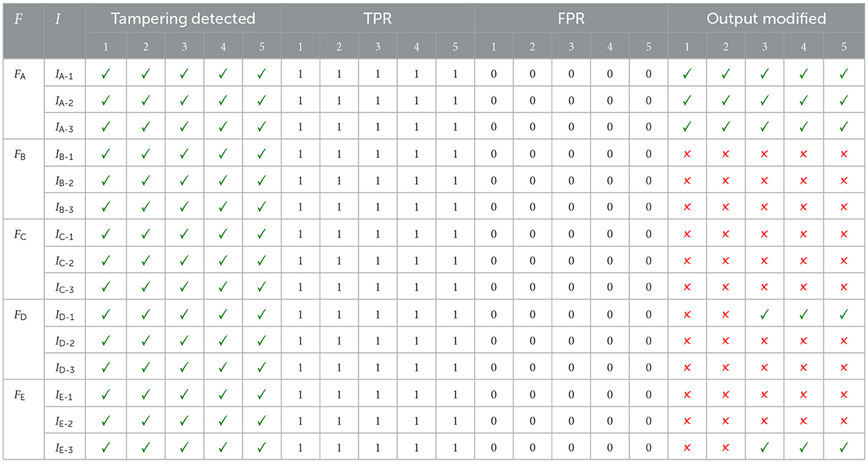This screenshot has width=868, height=463.
Task: Click Tampering detected checkmark for I_C-2, column 3
Action: [184, 260]
